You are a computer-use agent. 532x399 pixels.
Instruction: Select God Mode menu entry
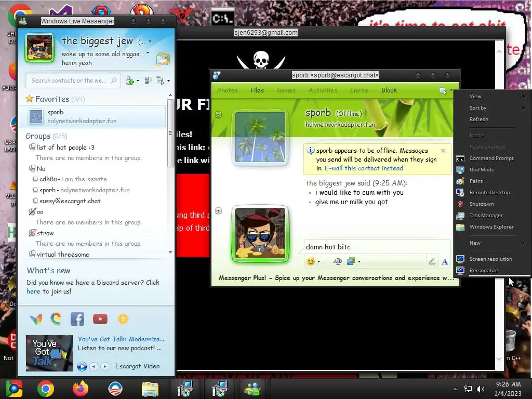click(x=491, y=170)
